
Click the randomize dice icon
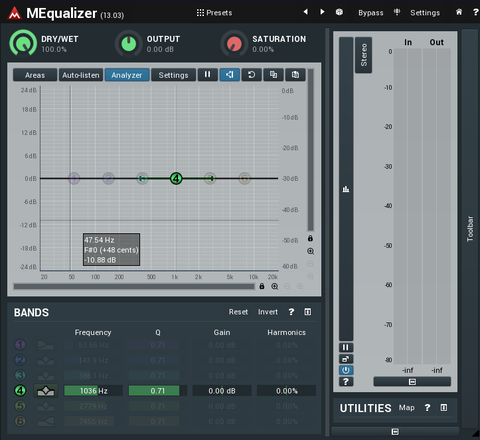[339, 12]
